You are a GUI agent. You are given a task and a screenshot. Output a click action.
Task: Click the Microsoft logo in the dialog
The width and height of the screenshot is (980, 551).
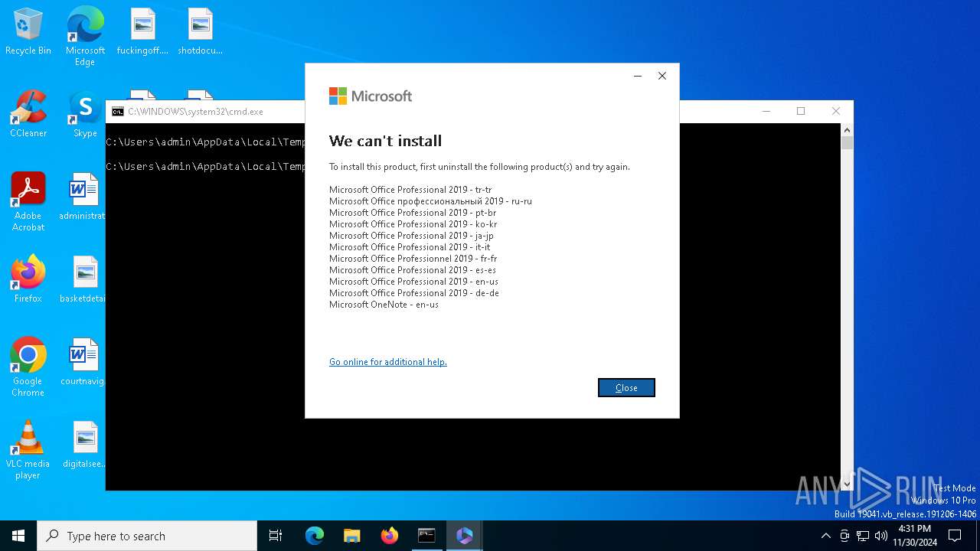(x=371, y=96)
